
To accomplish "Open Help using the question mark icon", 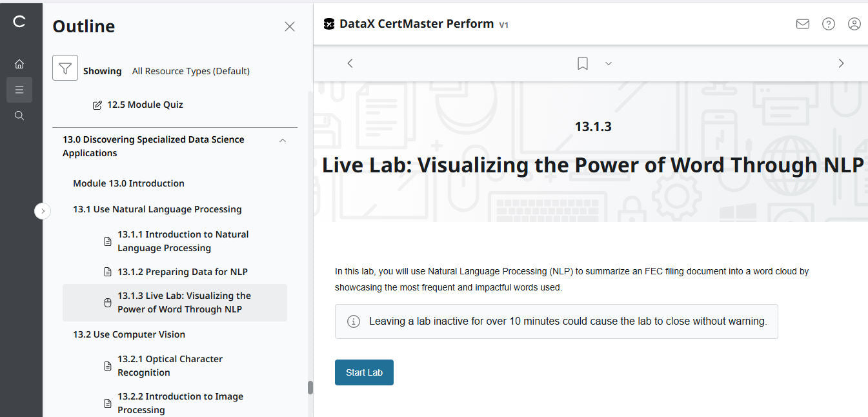I will (828, 23).
